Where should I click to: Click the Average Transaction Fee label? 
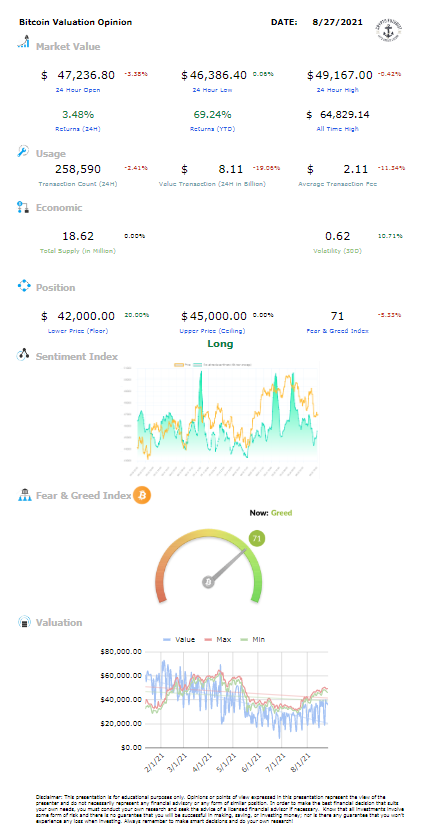click(x=338, y=184)
